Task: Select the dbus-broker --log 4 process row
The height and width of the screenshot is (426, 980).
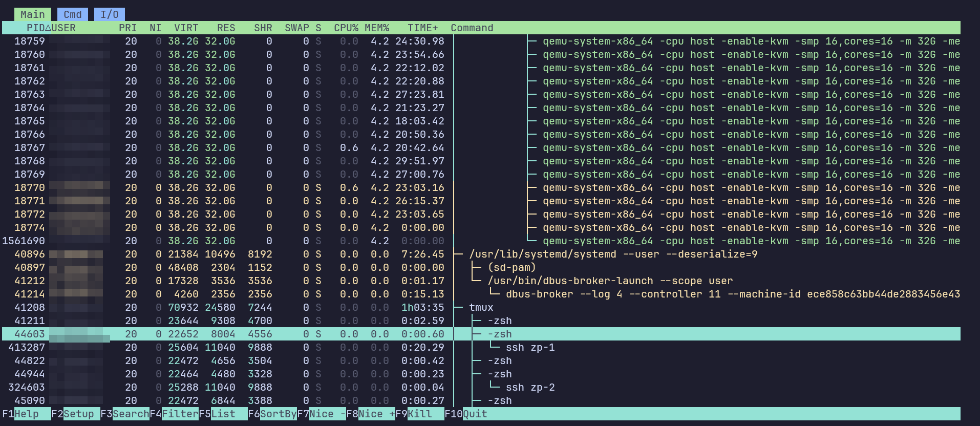Action: (x=481, y=294)
